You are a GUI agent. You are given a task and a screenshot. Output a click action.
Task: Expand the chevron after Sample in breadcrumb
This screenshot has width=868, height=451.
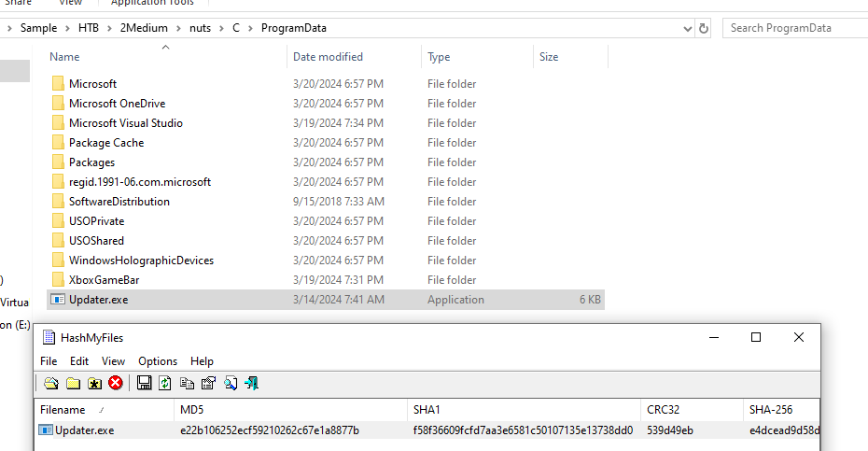pos(67,28)
